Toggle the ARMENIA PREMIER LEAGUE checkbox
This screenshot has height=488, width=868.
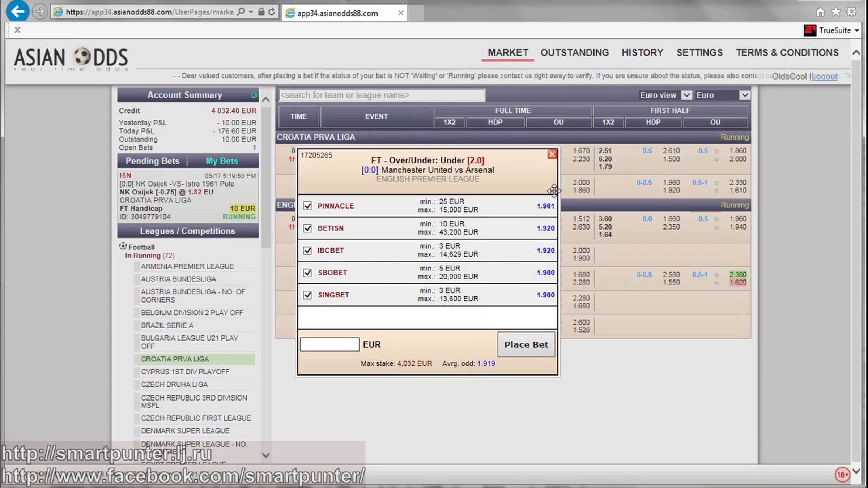coord(137,266)
